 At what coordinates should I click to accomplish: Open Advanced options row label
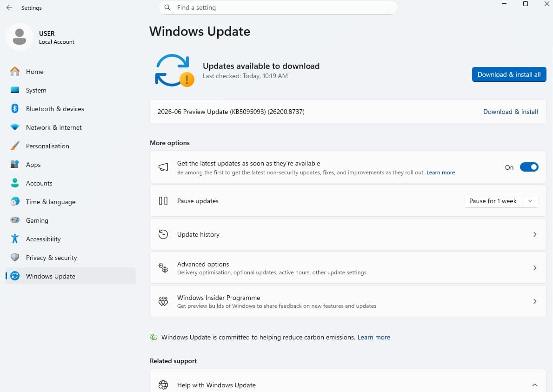coord(203,264)
